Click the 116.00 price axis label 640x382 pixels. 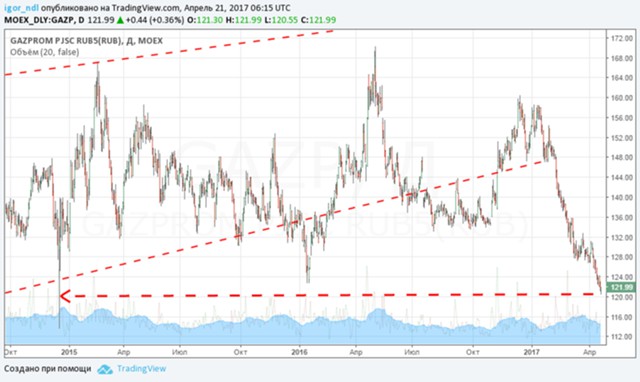coord(622,317)
